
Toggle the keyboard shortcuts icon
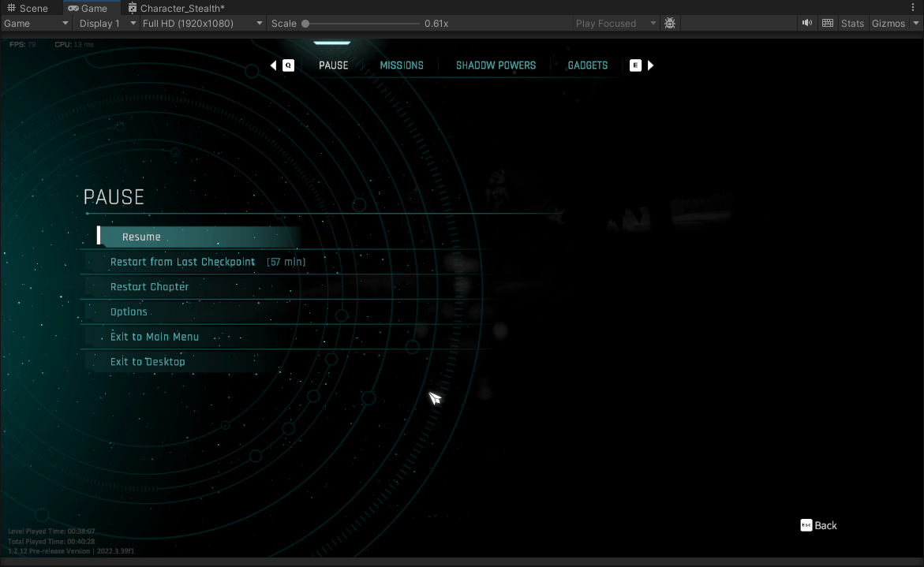pyautogui.click(x=828, y=23)
